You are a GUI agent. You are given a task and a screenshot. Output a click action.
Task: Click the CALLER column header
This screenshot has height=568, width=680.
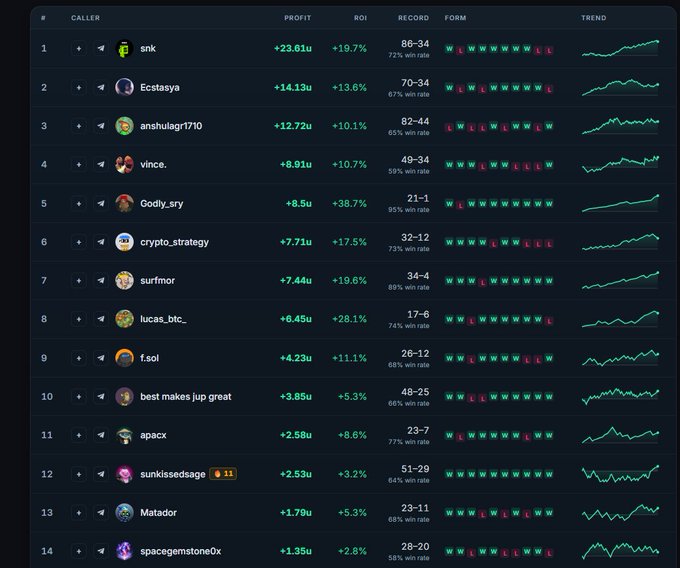[x=85, y=18]
